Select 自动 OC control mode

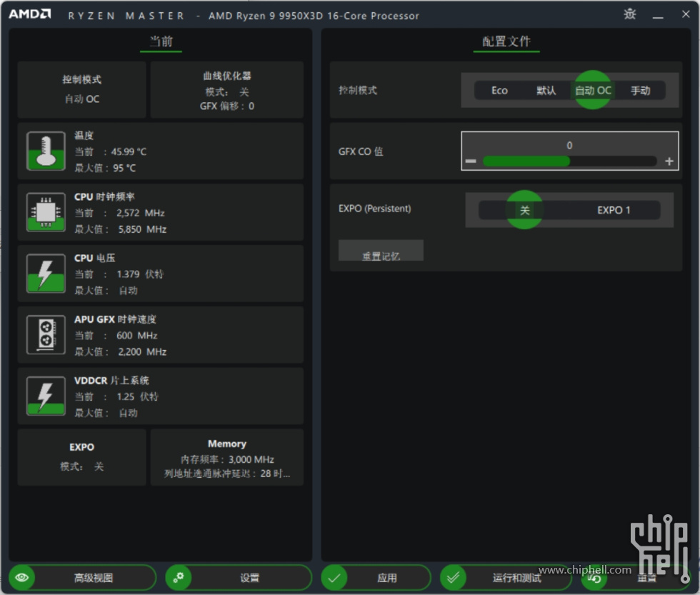[x=593, y=90]
